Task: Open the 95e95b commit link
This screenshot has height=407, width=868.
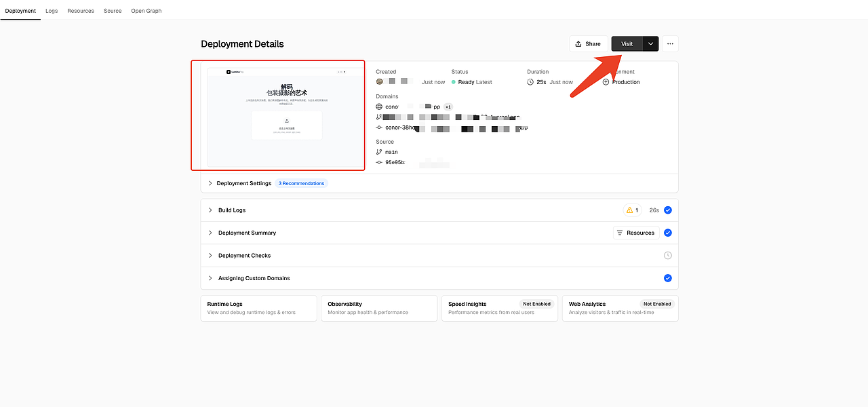Action: (x=395, y=163)
